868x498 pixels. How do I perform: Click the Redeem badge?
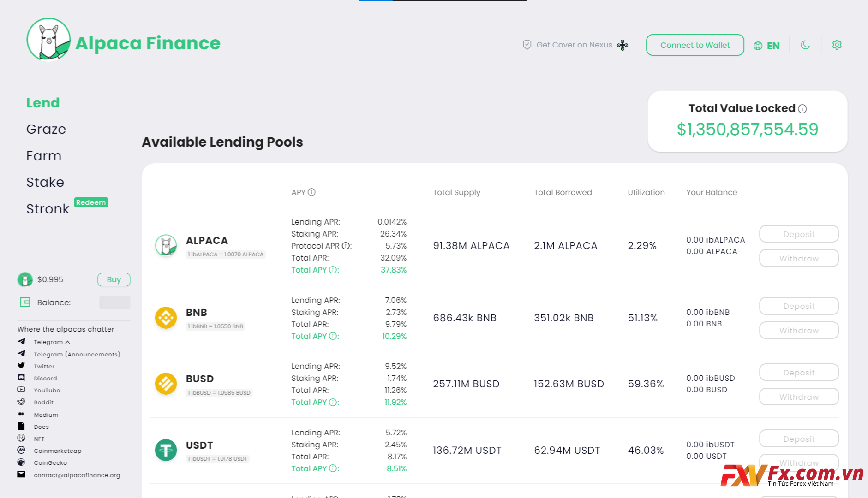point(91,202)
